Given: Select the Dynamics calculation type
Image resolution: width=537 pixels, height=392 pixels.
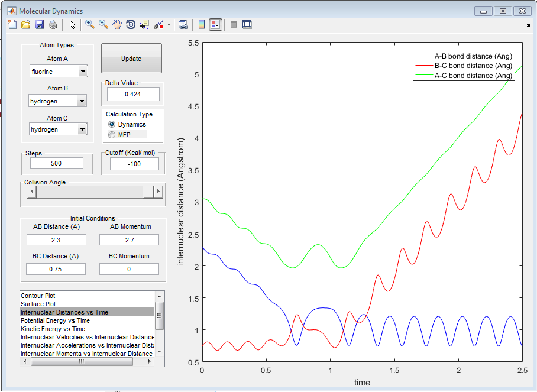Looking at the screenshot, I should 112,124.
